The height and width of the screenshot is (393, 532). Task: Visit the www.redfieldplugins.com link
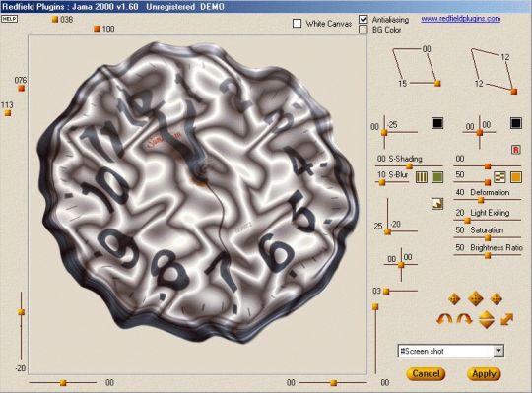(x=460, y=19)
